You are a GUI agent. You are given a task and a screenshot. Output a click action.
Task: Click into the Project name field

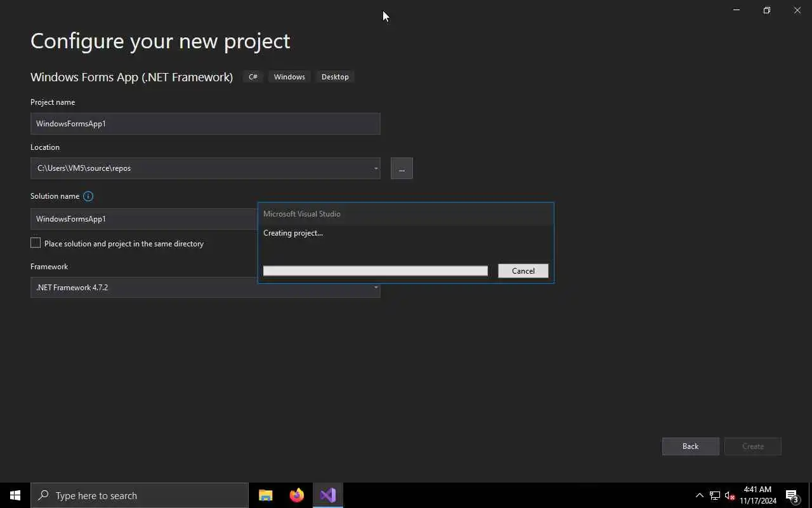coord(206,124)
